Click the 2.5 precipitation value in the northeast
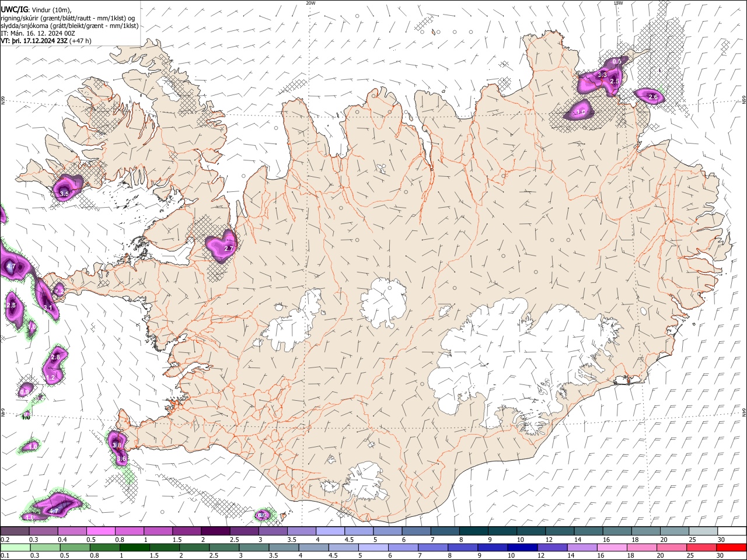Screen dimensions: 747x560 614,82
